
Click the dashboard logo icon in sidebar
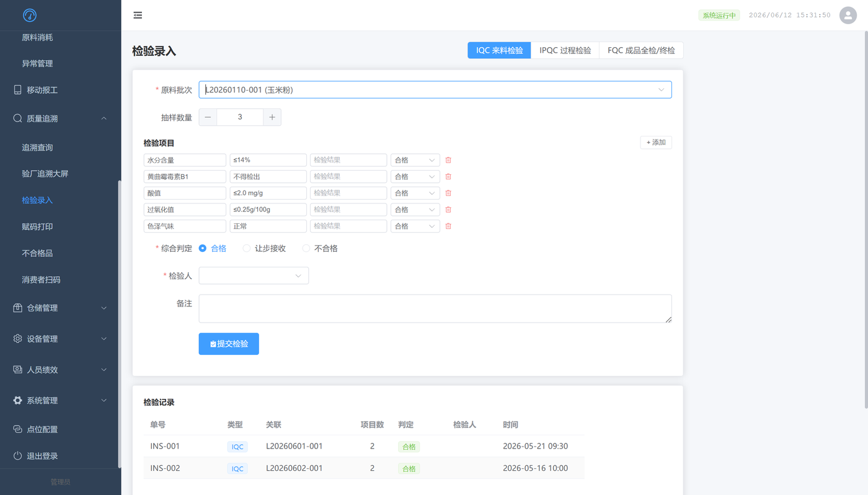coord(30,16)
